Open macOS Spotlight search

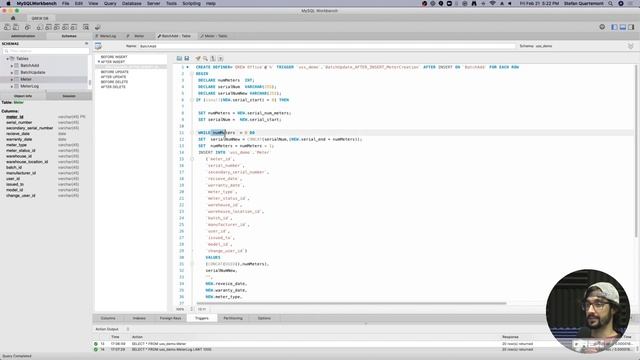pos(611,3)
